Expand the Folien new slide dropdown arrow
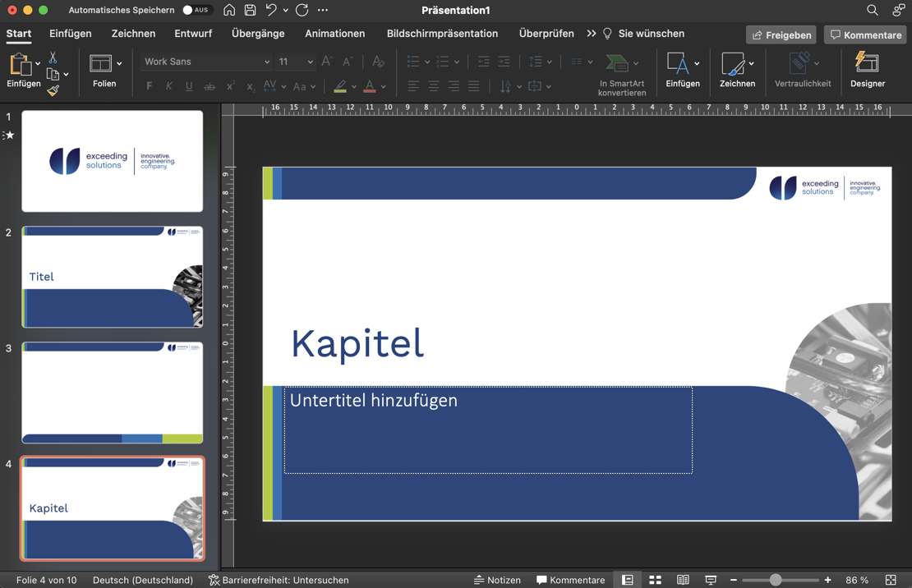This screenshot has height=588, width=912. (x=119, y=63)
